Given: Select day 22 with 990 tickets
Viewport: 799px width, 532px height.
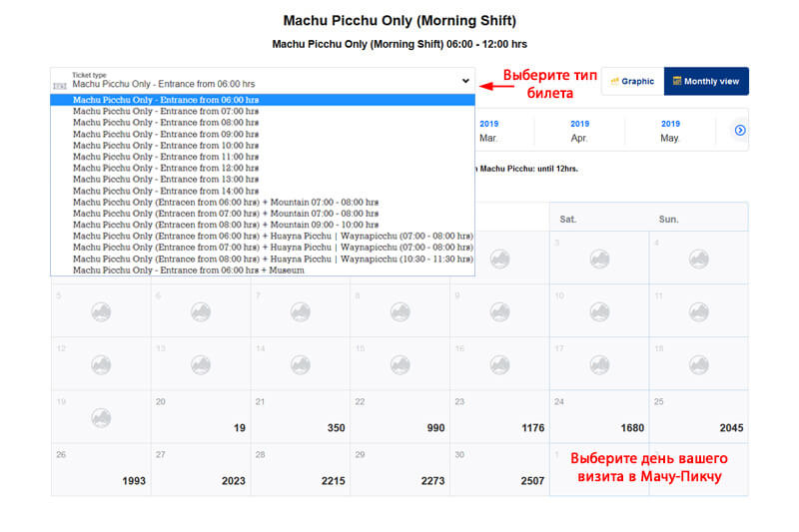Looking at the screenshot, I should pos(400,416).
